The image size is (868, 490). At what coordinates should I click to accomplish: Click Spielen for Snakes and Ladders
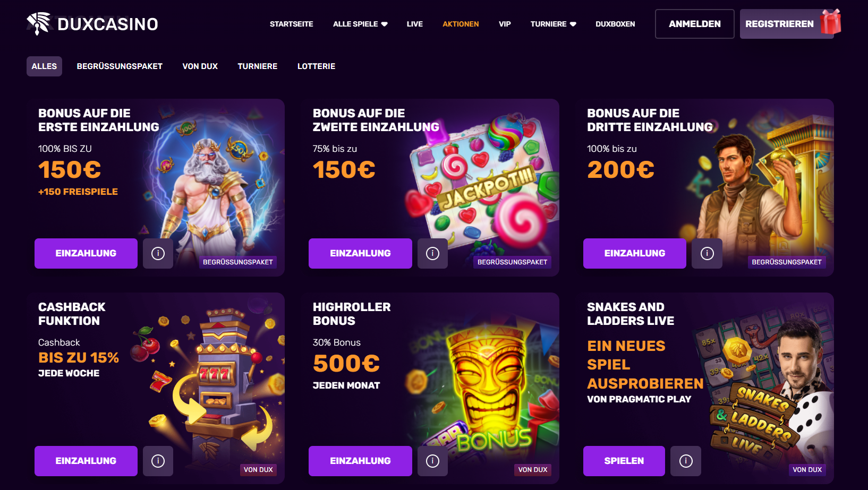point(624,461)
